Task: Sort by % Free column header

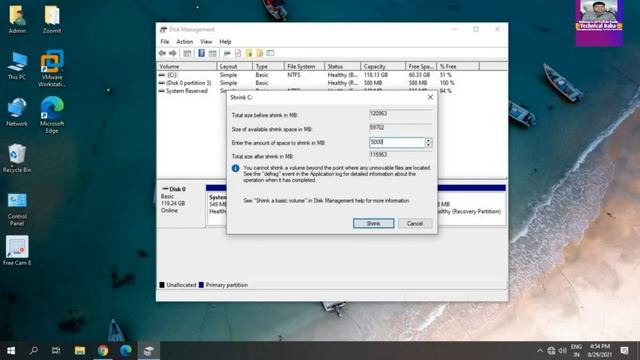Action: (458, 66)
